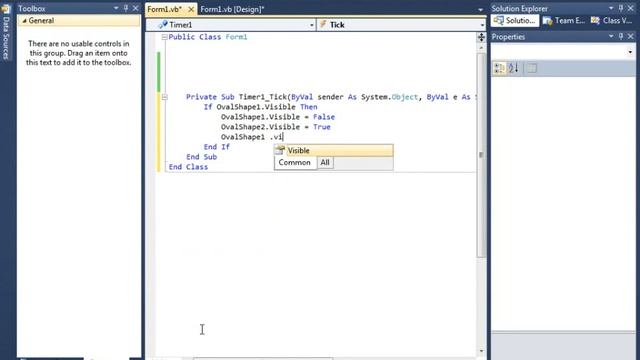Click the End Class line
Viewport: 640px width, 360px height.
pos(188,167)
